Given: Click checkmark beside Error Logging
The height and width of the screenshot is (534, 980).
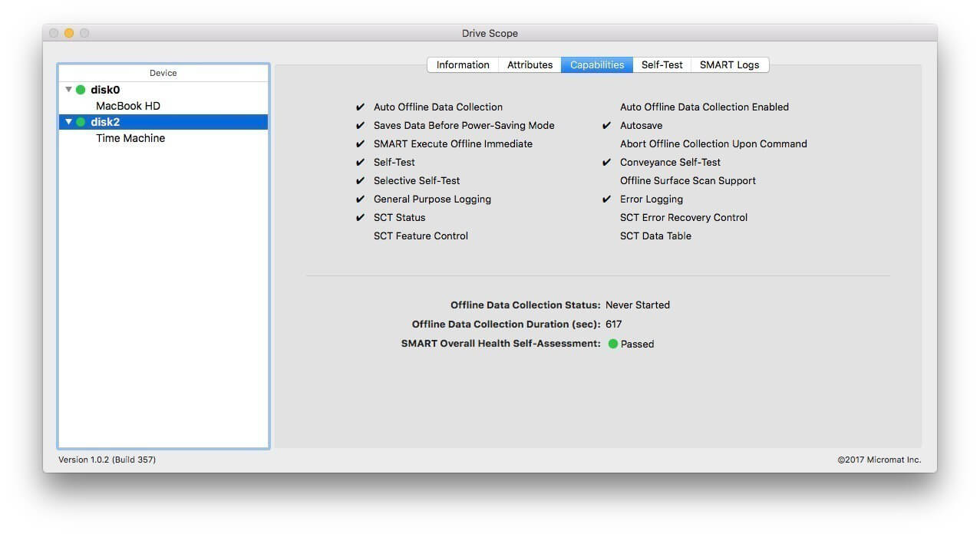Looking at the screenshot, I should [606, 199].
